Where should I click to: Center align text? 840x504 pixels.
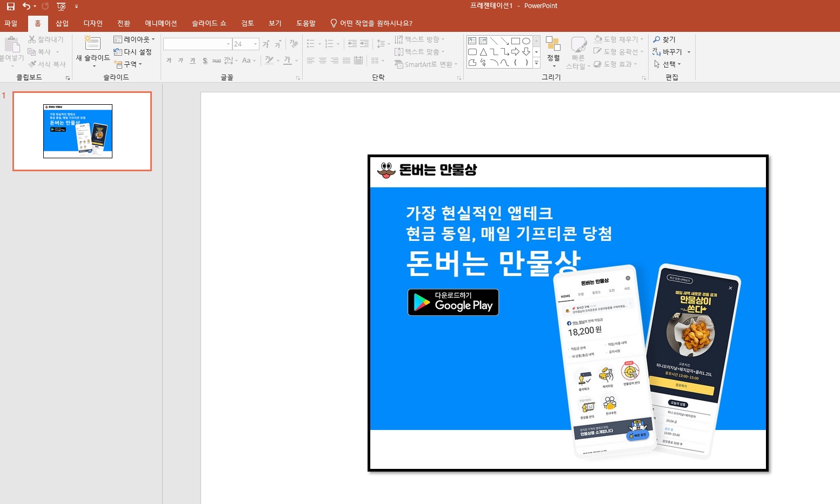click(x=323, y=61)
